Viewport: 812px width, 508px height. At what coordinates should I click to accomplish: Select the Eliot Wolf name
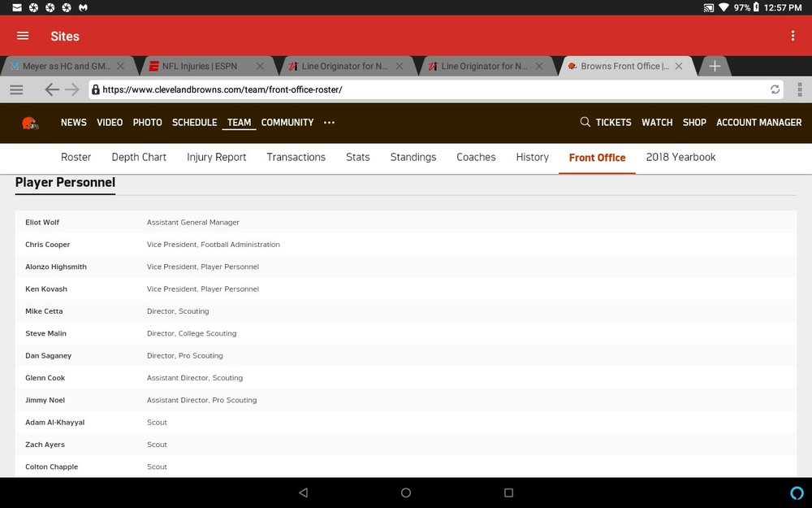(42, 223)
